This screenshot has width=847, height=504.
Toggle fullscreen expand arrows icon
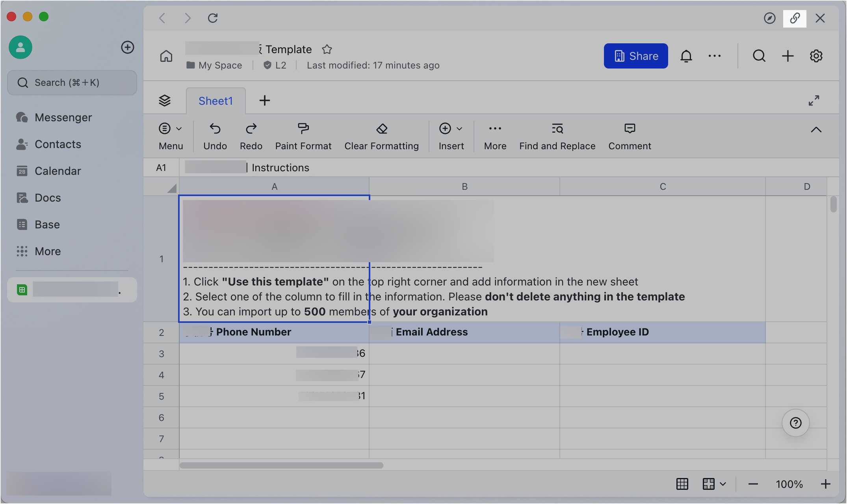coord(814,100)
